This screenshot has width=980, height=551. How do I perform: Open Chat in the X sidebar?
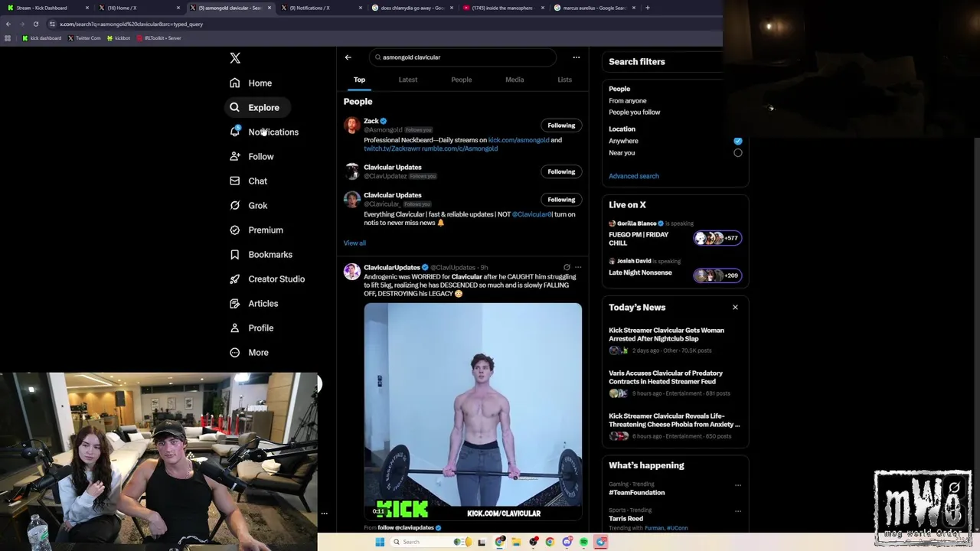click(x=249, y=181)
